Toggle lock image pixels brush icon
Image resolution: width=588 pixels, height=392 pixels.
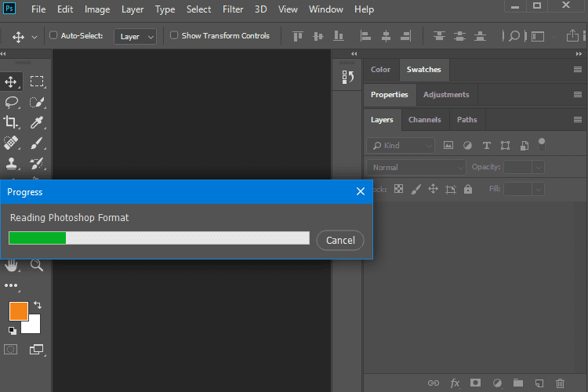click(416, 189)
